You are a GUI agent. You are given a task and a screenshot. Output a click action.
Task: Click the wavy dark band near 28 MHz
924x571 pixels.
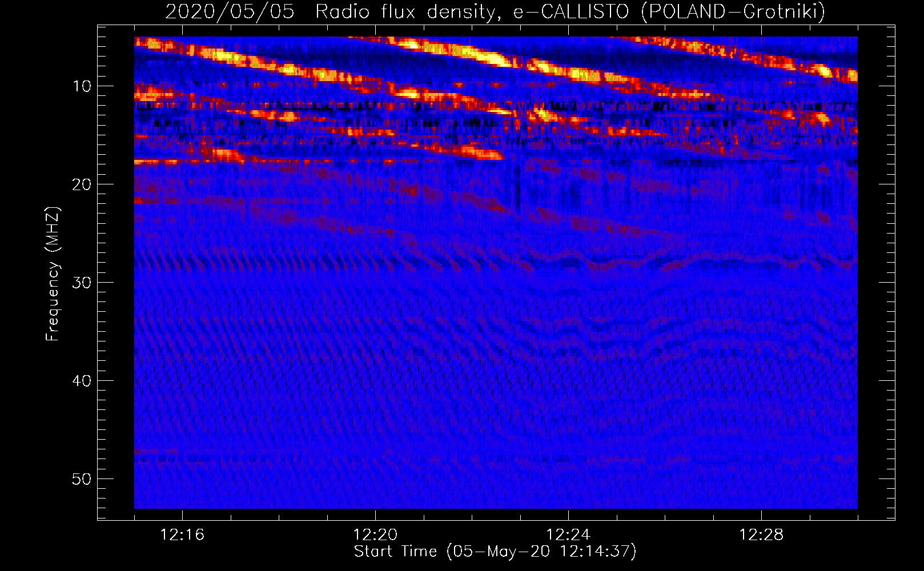(x=600, y=263)
